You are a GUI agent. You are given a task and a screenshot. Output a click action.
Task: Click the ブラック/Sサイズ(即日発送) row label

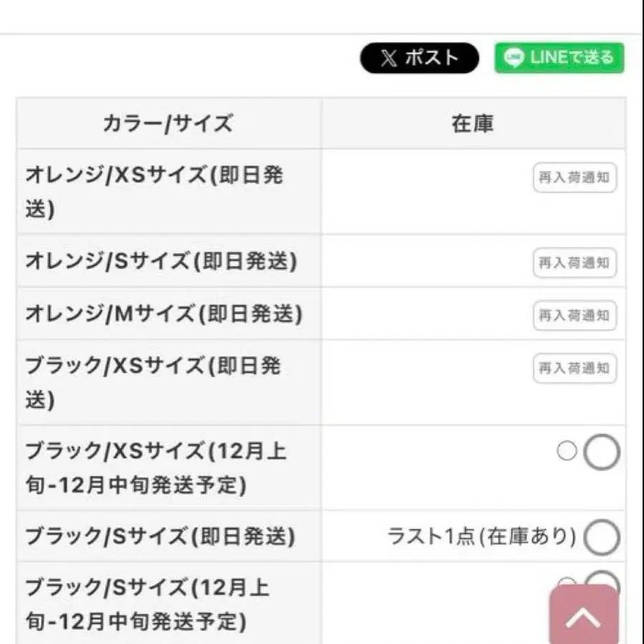point(161,536)
